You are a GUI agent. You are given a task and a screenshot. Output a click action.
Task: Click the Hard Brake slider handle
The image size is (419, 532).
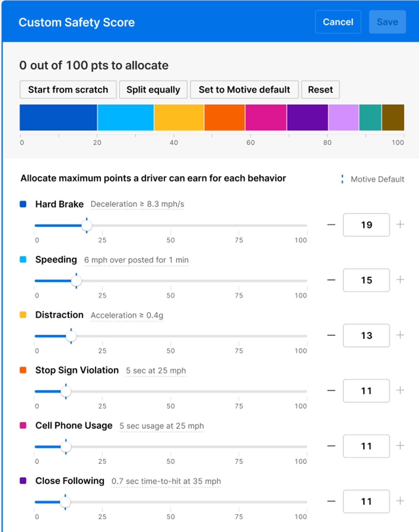[87, 225]
